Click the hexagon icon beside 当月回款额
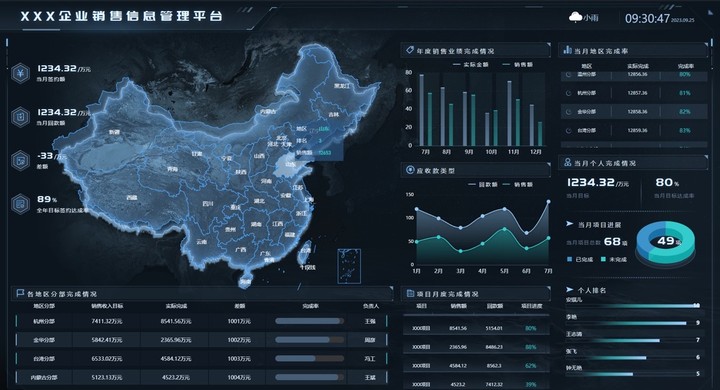 (x=21, y=117)
